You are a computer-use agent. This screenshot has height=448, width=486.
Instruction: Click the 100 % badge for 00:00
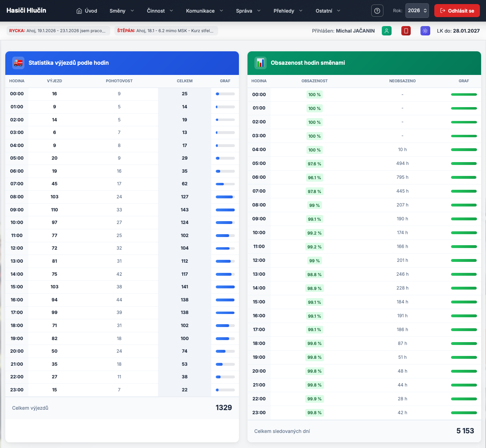click(x=314, y=94)
